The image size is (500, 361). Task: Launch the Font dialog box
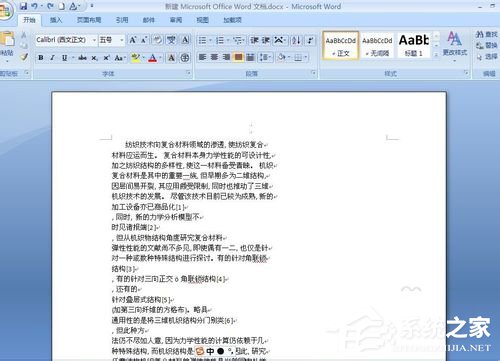188,73
